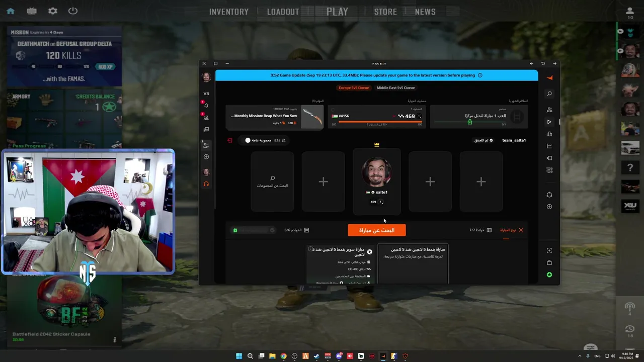The height and width of the screenshot is (362, 644).
Task: Open FACEIT VS sidebar item
Action: point(206,94)
